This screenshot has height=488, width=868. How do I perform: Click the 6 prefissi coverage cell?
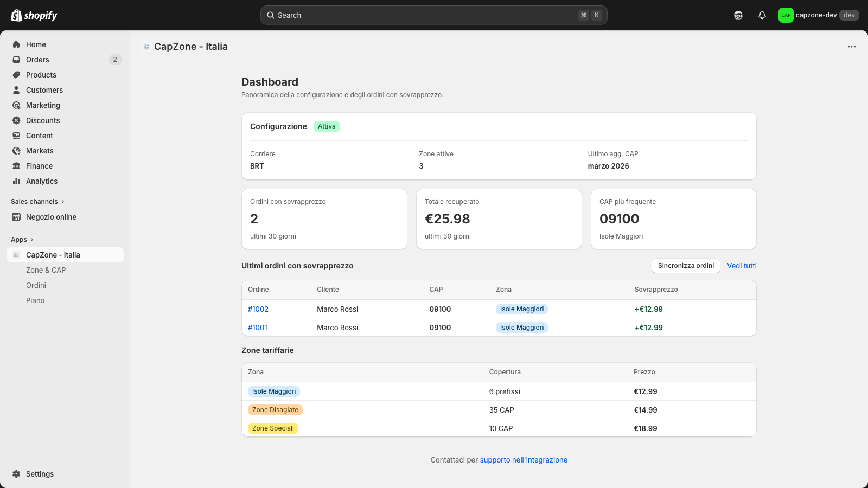coord(505,391)
